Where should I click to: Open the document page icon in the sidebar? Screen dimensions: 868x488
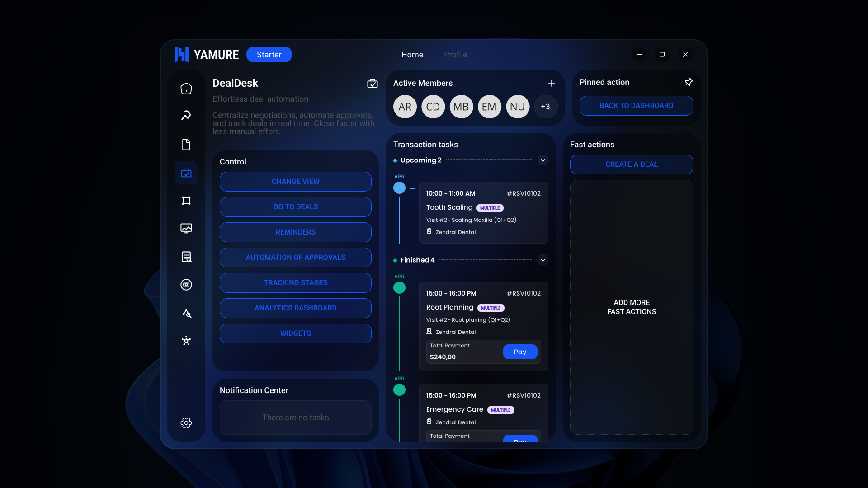(x=186, y=145)
